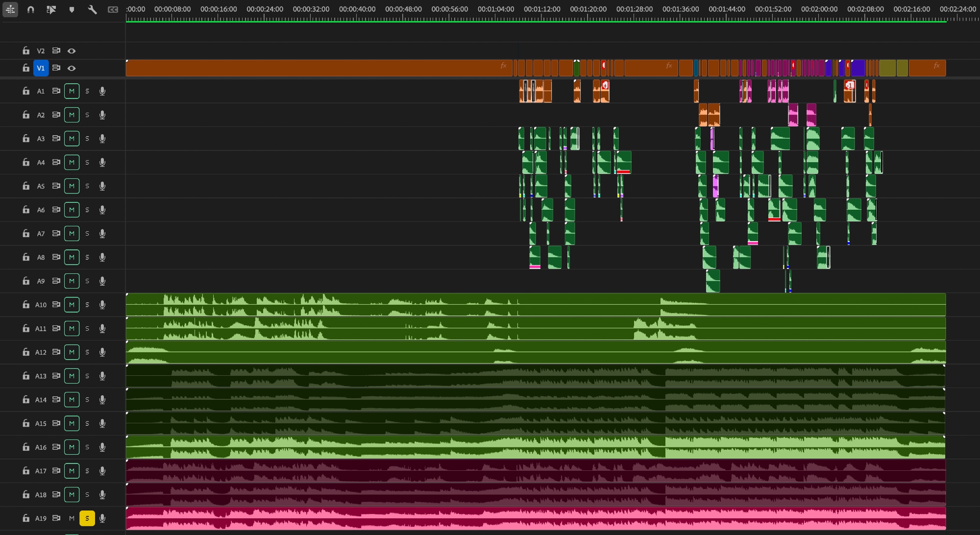Enable voice-over record on track A1
The height and width of the screenshot is (535, 980).
102,91
